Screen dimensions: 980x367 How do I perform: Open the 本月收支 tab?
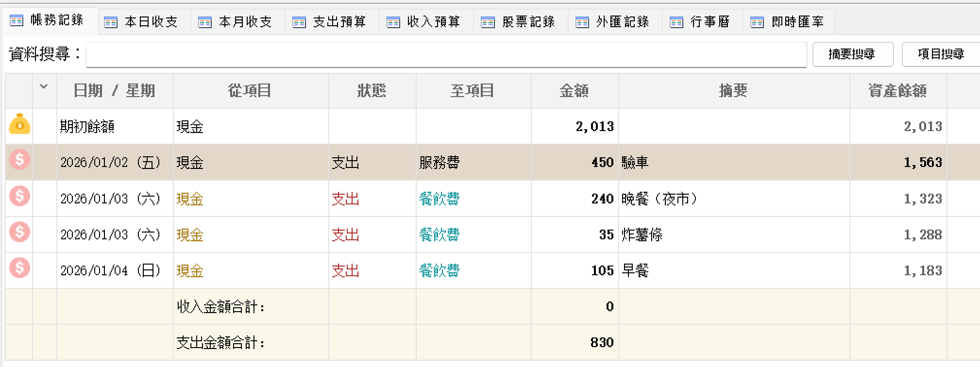(x=239, y=22)
